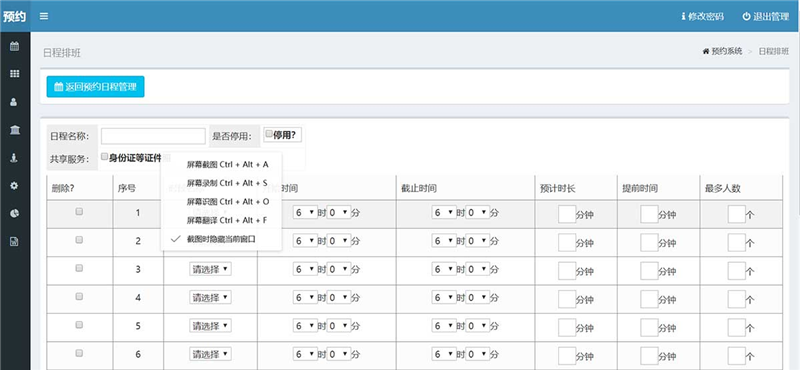Click the 序号 column header
This screenshot has width=800, height=370.
click(x=127, y=188)
